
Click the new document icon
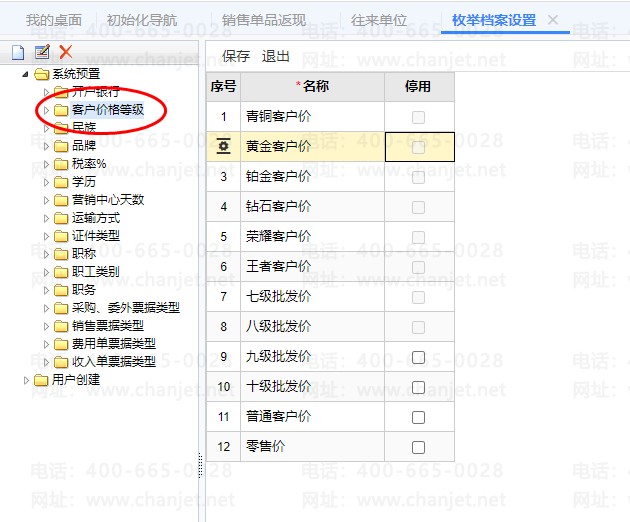point(18,52)
